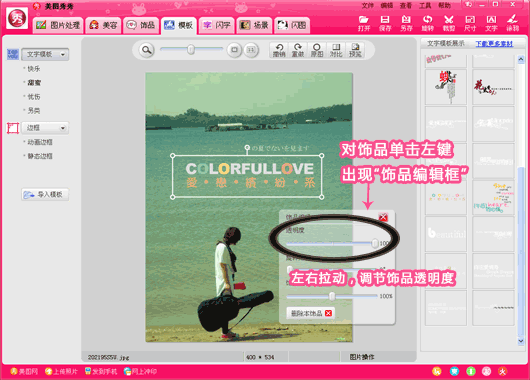Viewport: 530px width, 380px height.
Task: Expand the 边框 dropdown
Action: point(45,128)
